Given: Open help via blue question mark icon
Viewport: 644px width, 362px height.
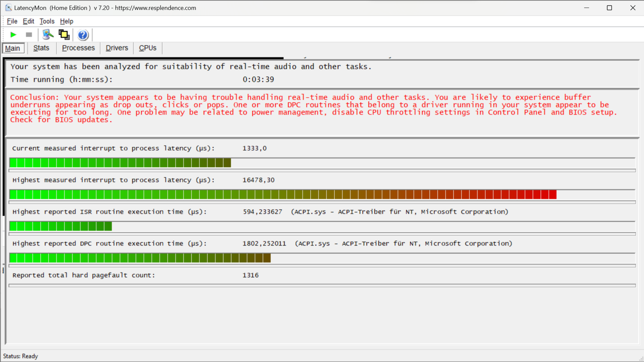Looking at the screenshot, I should pyautogui.click(x=83, y=35).
